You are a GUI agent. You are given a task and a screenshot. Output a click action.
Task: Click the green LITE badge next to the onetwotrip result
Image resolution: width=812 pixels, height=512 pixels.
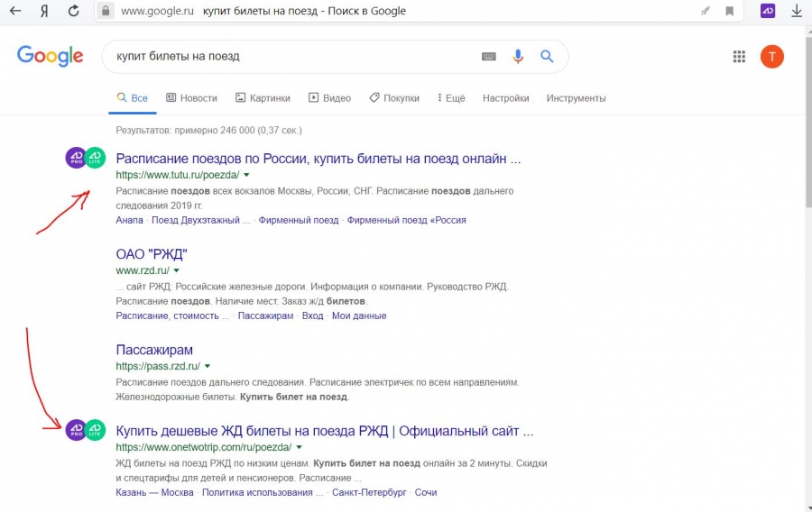96,430
